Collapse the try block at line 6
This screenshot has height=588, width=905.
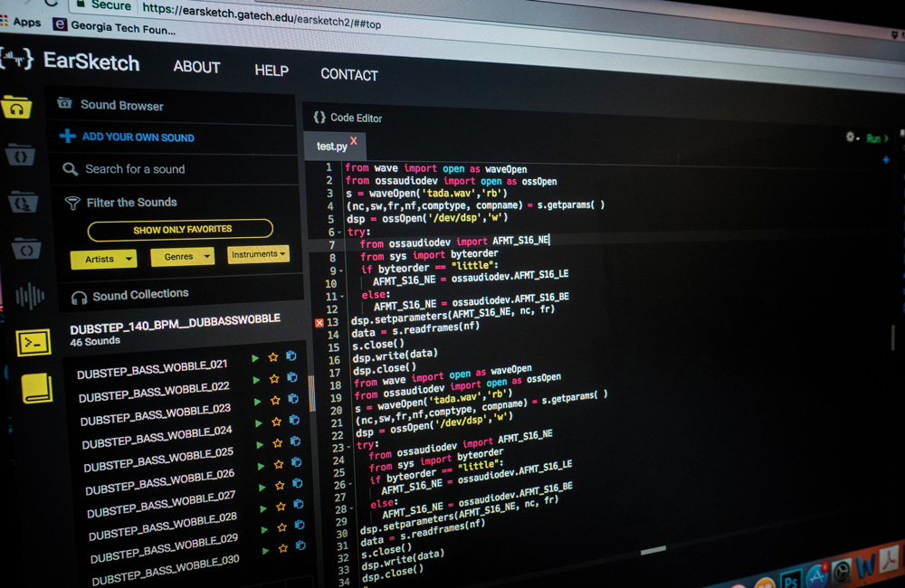coord(340,232)
